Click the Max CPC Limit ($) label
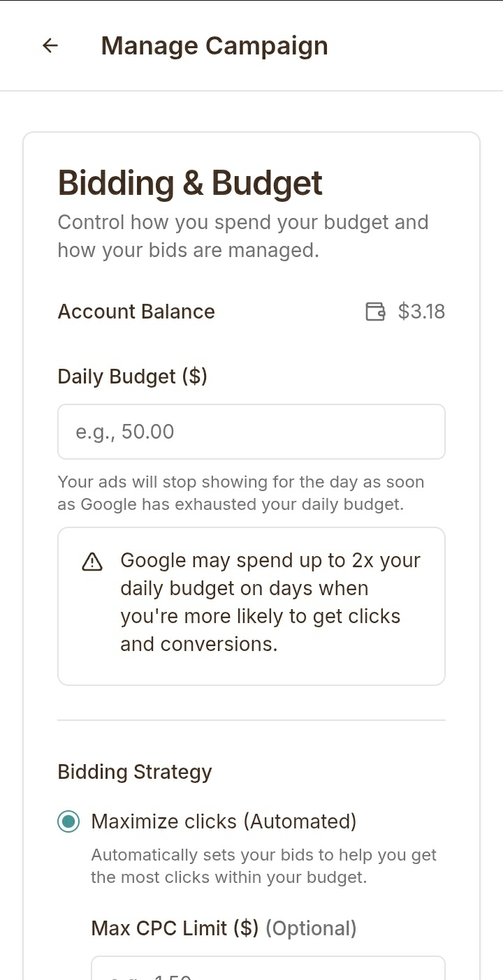This screenshot has width=503, height=980. point(175,928)
